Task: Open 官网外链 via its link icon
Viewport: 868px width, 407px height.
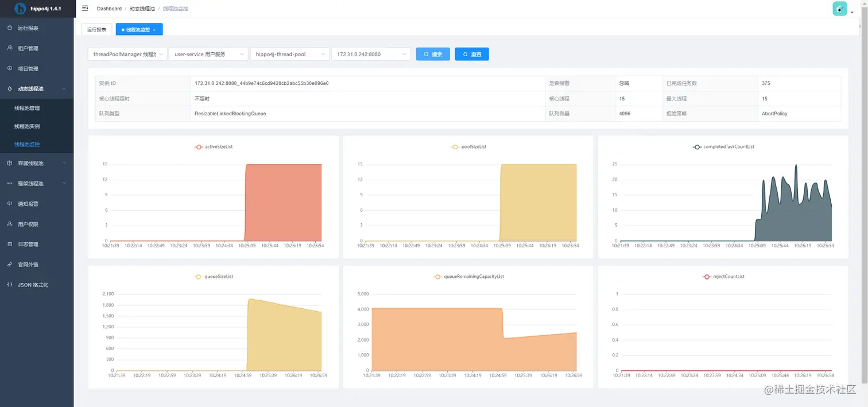Action: click(x=10, y=265)
